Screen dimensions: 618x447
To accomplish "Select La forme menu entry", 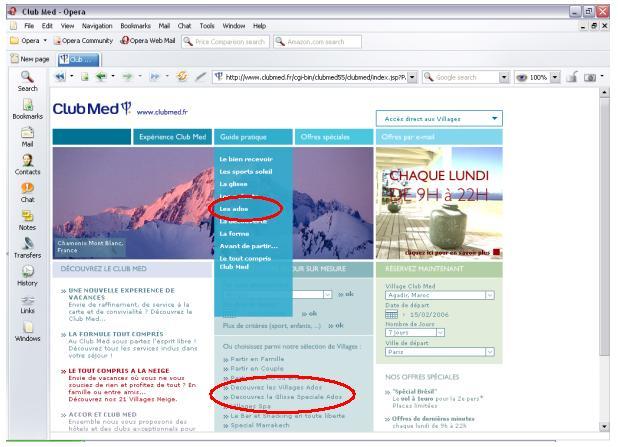I will pos(234,234).
